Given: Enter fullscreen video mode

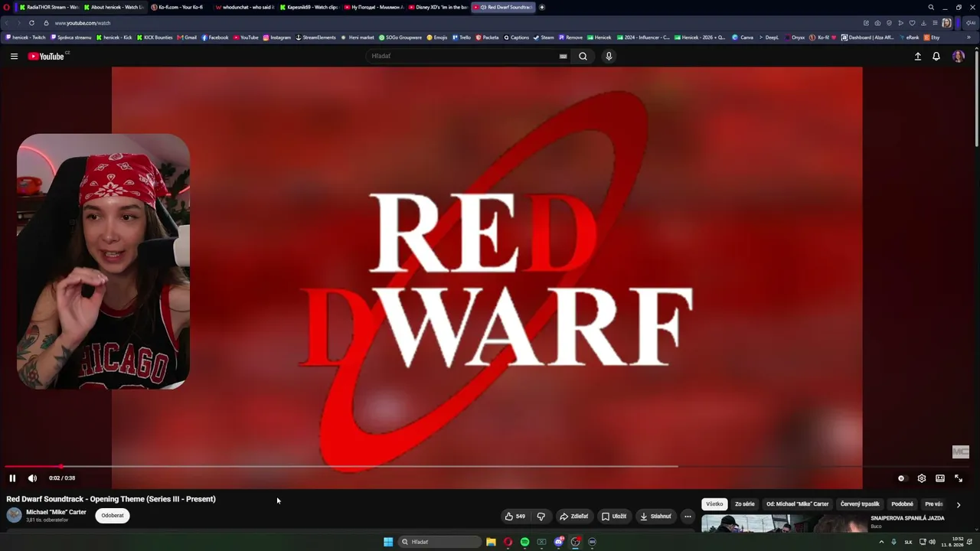Looking at the screenshot, I should tap(958, 478).
